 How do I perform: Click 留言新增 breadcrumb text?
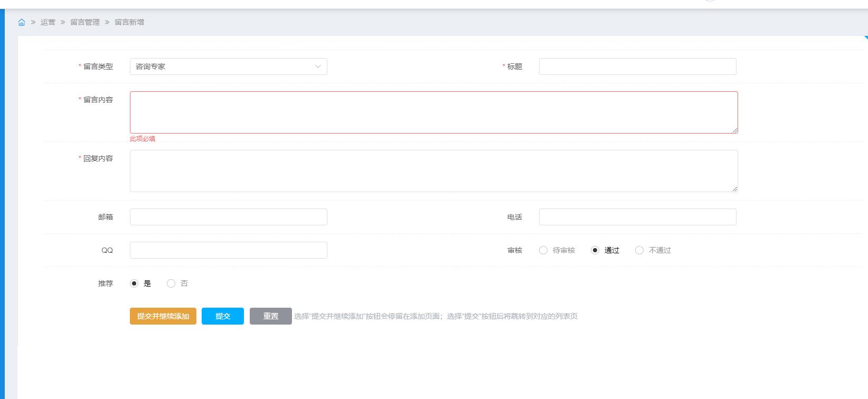pyautogui.click(x=129, y=22)
